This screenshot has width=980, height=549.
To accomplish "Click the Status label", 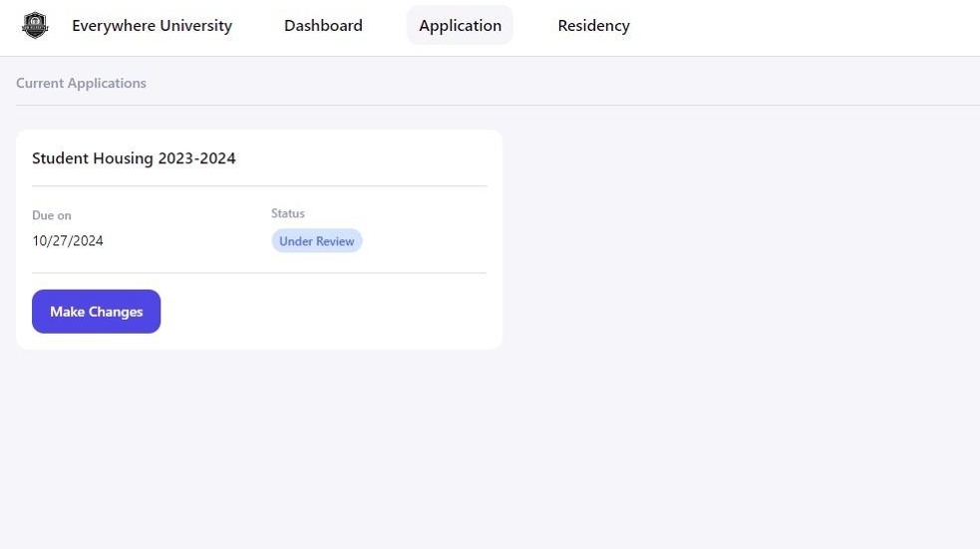I will point(288,213).
